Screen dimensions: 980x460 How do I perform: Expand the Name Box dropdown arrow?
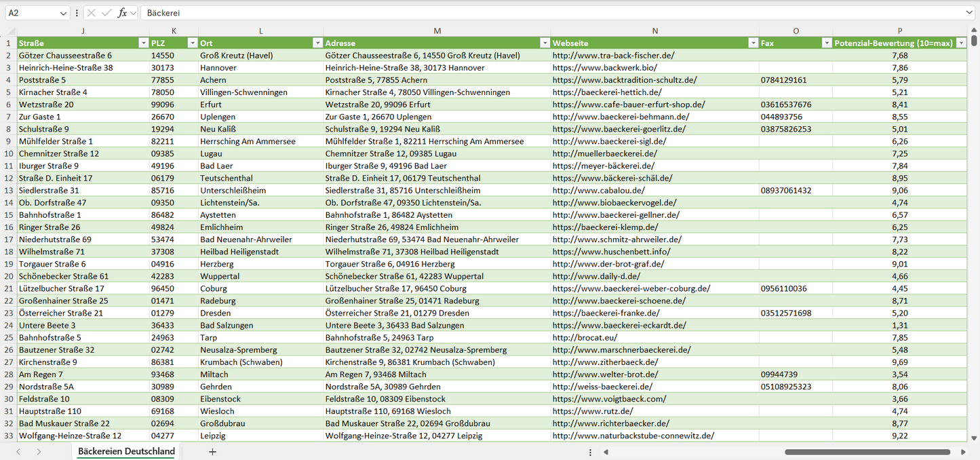[64, 13]
